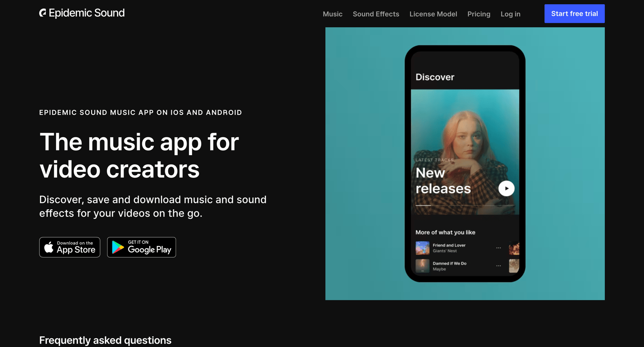Get it on Google Play badge
The width and height of the screenshot is (644, 347).
click(141, 247)
